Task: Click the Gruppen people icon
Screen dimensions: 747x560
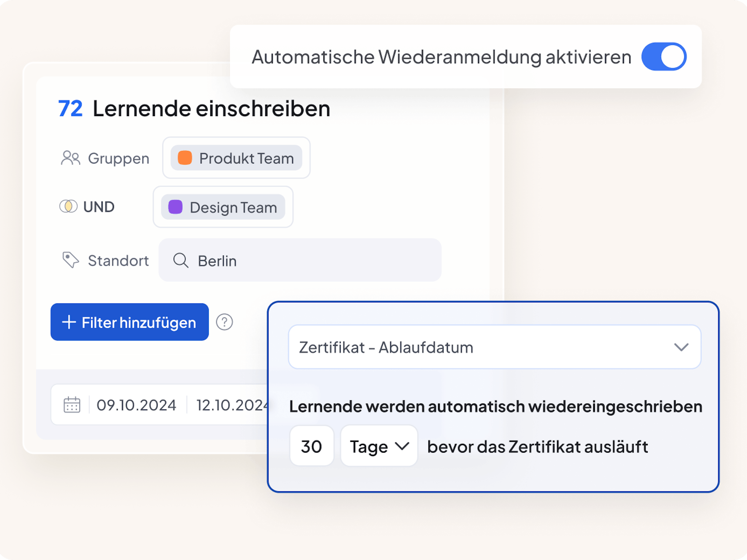Action: (x=70, y=158)
